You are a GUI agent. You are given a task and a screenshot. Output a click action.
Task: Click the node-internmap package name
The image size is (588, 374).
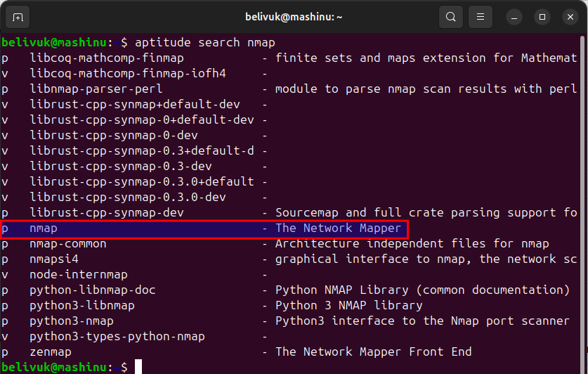(79, 275)
